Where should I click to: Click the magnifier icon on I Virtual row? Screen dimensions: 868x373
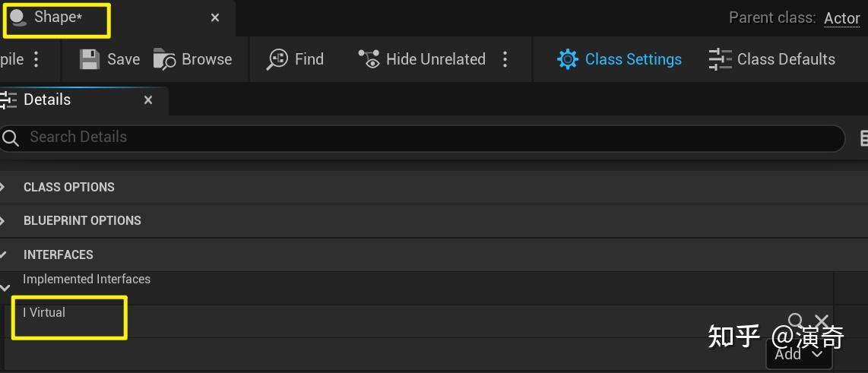point(796,321)
